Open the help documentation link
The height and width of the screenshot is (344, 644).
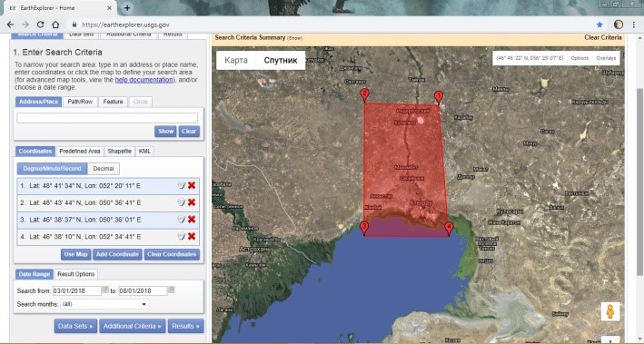(144, 80)
